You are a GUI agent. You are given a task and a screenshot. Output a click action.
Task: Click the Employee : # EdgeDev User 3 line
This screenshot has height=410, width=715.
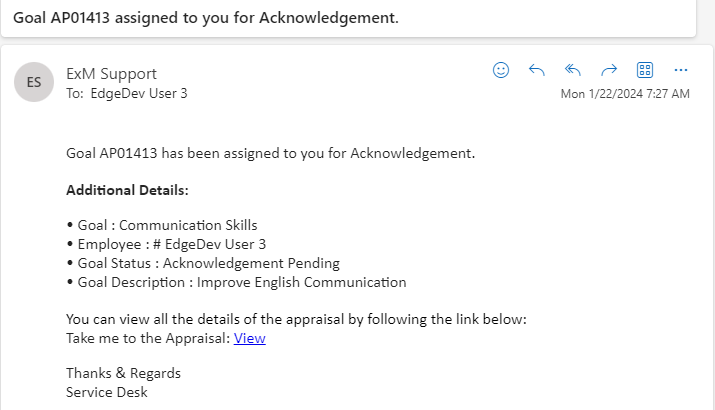click(x=165, y=244)
